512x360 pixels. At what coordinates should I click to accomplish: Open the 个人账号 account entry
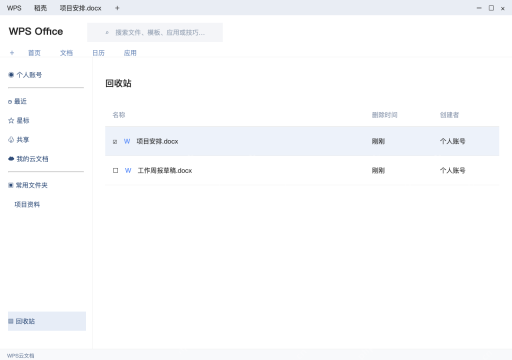29,75
